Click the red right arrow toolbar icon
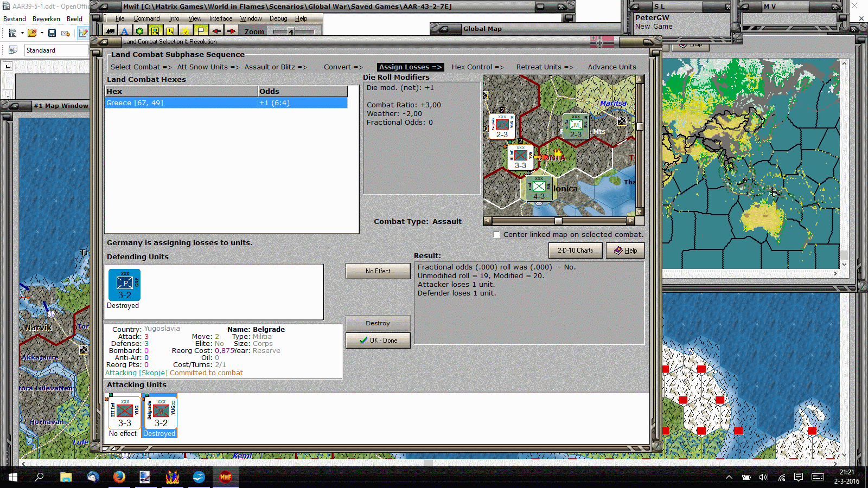Screen dimensions: 868x488 [x=232, y=31]
